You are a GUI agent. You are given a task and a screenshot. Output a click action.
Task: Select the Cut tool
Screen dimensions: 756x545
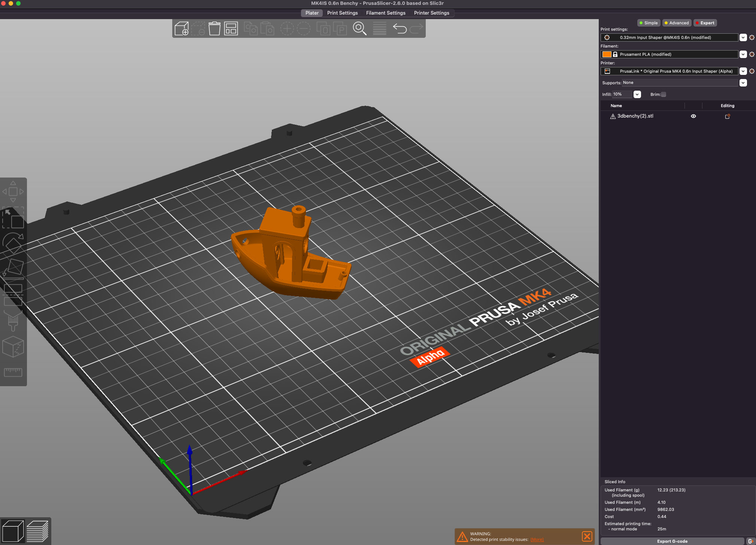pyautogui.click(x=13, y=294)
